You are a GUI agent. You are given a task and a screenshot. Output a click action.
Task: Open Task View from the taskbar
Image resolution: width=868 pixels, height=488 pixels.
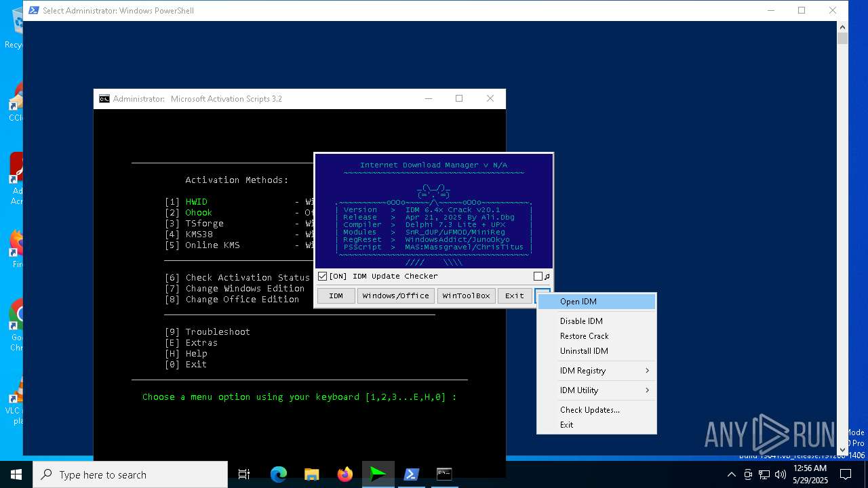click(244, 474)
